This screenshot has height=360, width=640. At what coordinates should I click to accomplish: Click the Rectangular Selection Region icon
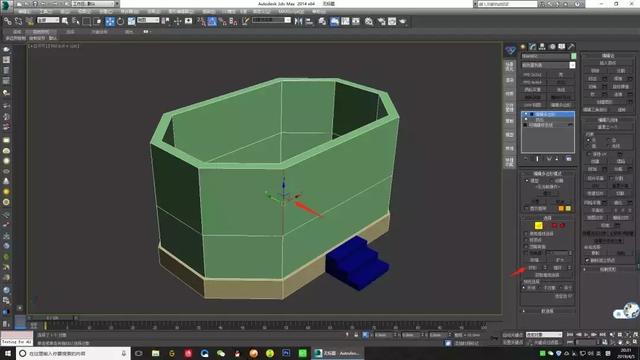point(87,21)
